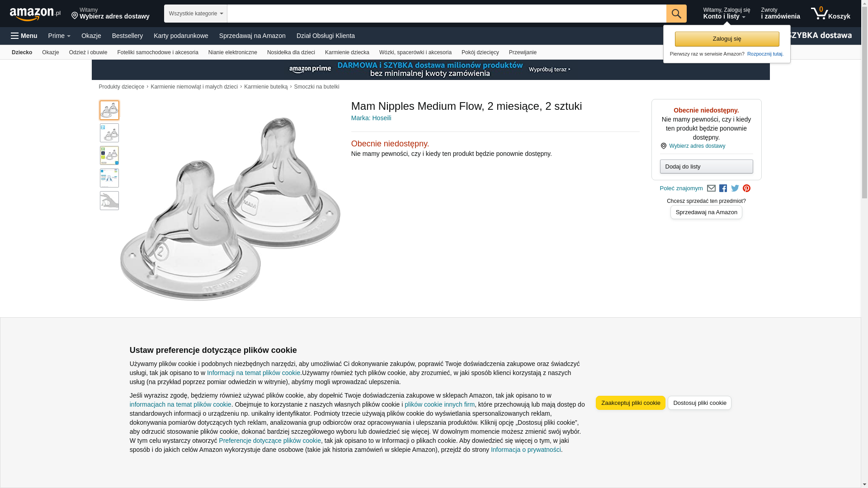Accept cookies with Zaakceptuj pliki cookie
Image resolution: width=868 pixels, height=488 pixels.
pyautogui.click(x=631, y=403)
